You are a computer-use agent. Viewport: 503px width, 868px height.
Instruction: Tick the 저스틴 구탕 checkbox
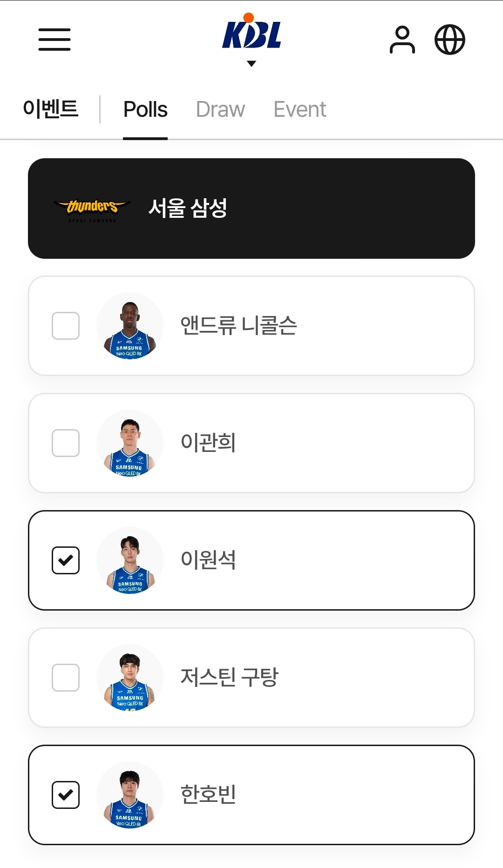[66, 678]
